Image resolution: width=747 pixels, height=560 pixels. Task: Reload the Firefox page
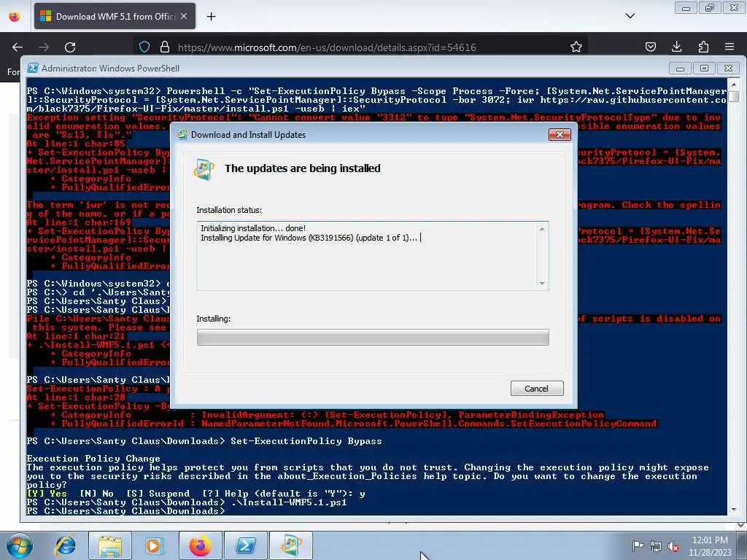[70, 47]
